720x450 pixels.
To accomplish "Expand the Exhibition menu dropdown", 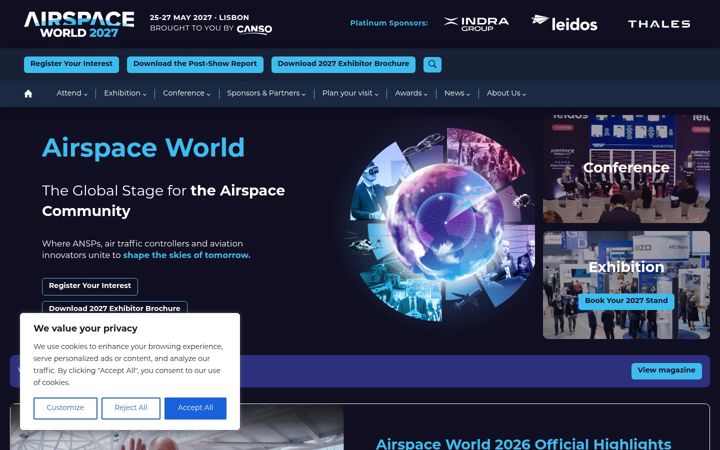I will point(125,93).
